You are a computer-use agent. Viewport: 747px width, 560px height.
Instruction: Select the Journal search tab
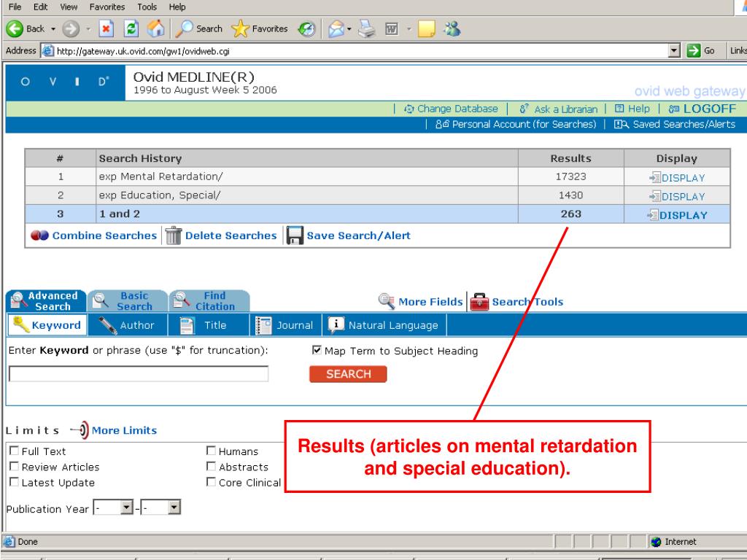pyautogui.click(x=286, y=325)
